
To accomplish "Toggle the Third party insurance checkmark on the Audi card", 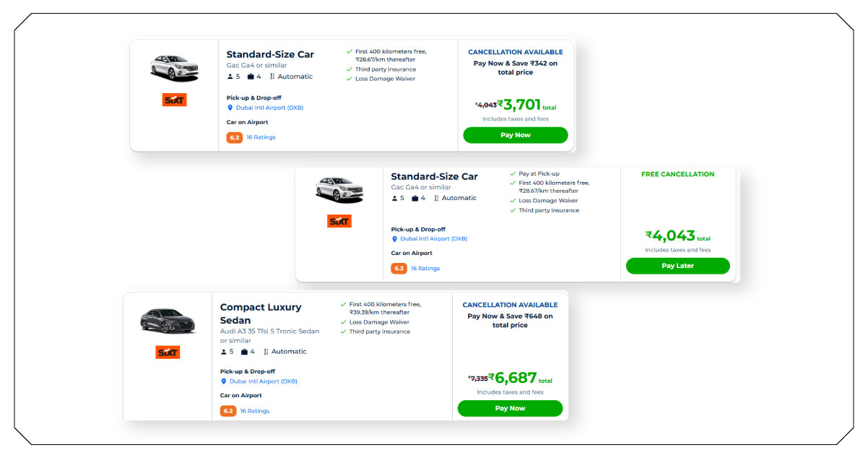I will point(343,332).
